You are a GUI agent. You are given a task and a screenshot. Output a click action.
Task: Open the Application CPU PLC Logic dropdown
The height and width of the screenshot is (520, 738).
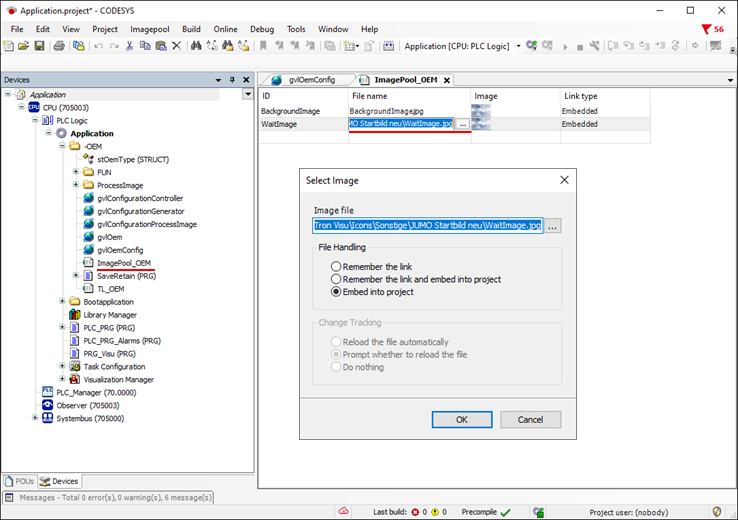tap(518, 46)
